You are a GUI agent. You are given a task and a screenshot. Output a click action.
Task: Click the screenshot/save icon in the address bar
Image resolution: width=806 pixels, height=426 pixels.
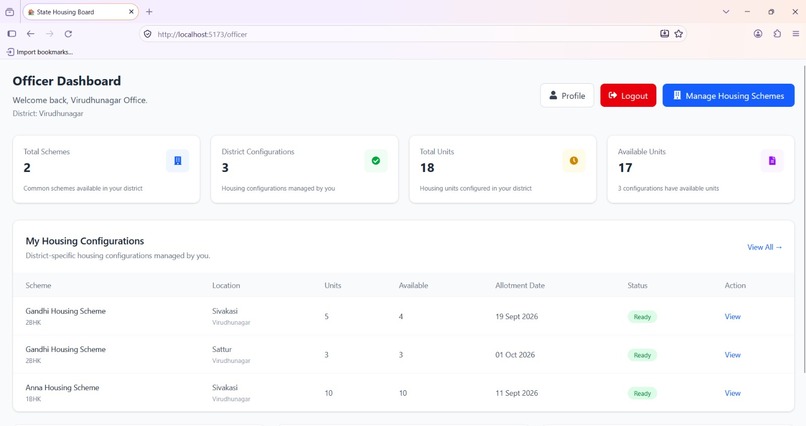pos(665,34)
